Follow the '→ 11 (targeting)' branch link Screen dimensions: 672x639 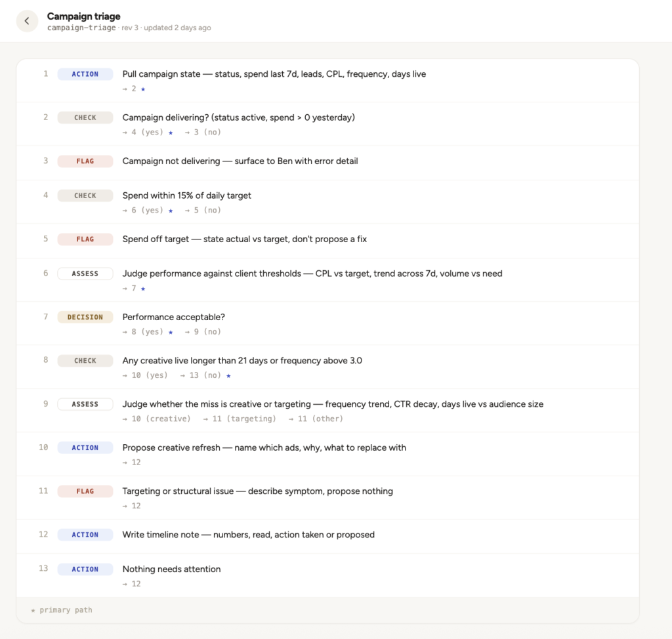tap(240, 419)
